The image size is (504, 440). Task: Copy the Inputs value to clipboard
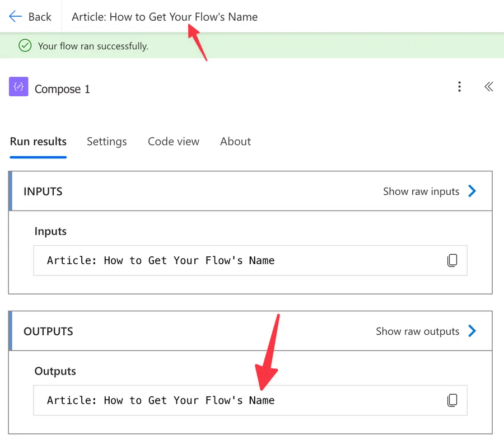coord(452,260)
